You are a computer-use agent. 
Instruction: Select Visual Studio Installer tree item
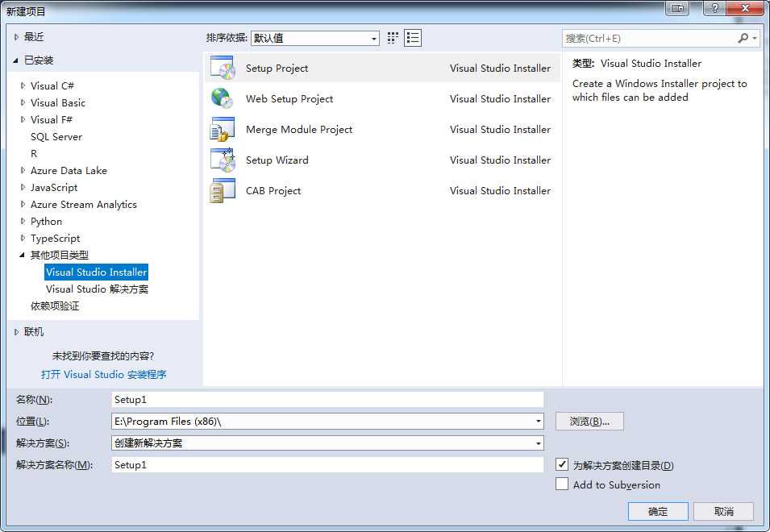[96, 272]
